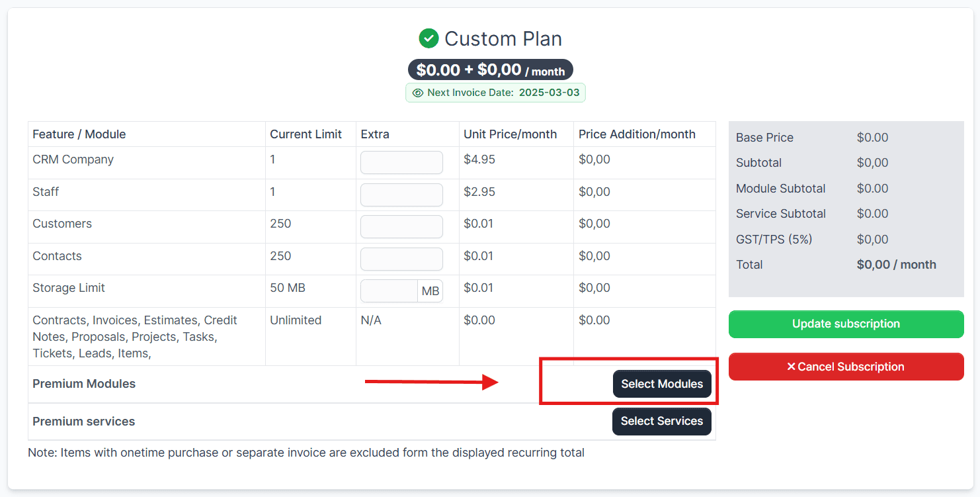Focus the CRM Company extra input
This screenshot has height=497, width=980.
click(401, 163)
